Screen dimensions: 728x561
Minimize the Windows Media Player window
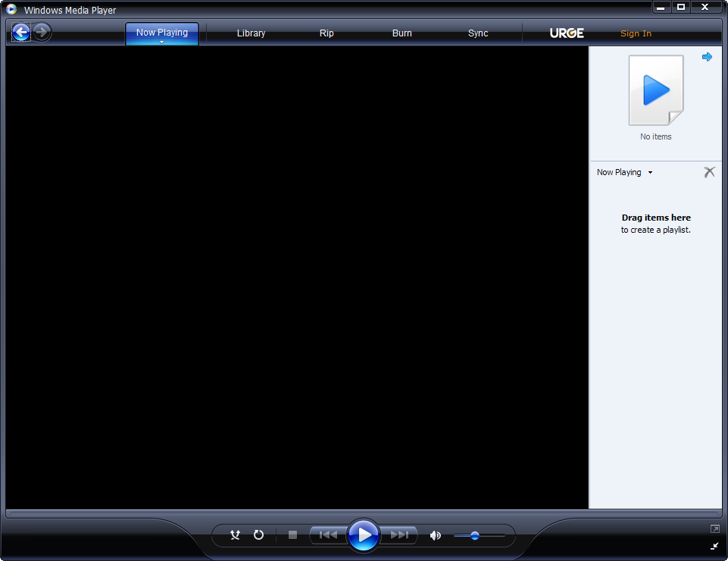pos(661,7)
